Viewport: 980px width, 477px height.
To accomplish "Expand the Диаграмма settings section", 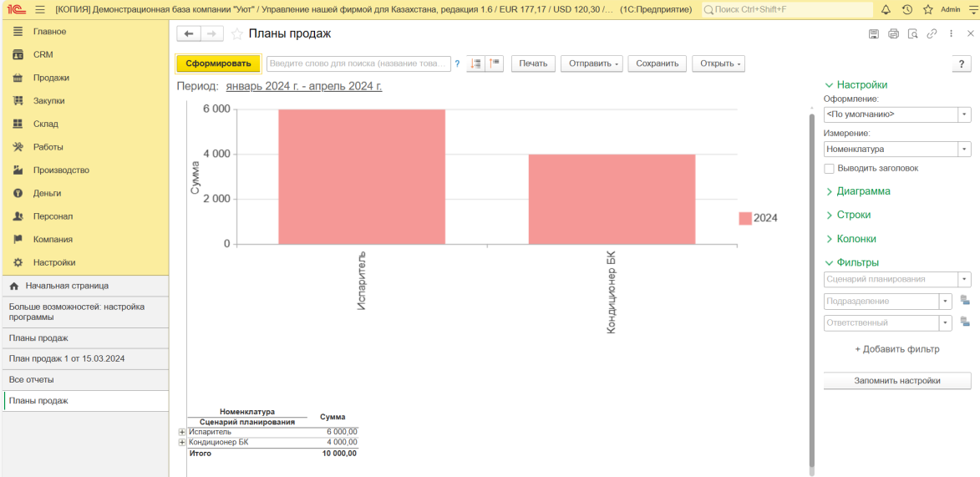I will [x=863, y=191].
